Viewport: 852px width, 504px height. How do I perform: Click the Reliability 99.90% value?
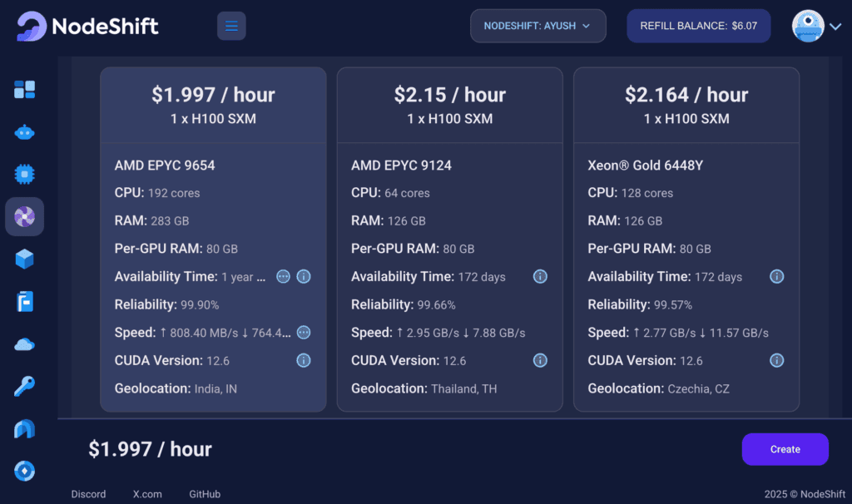(x=200, y=304)
